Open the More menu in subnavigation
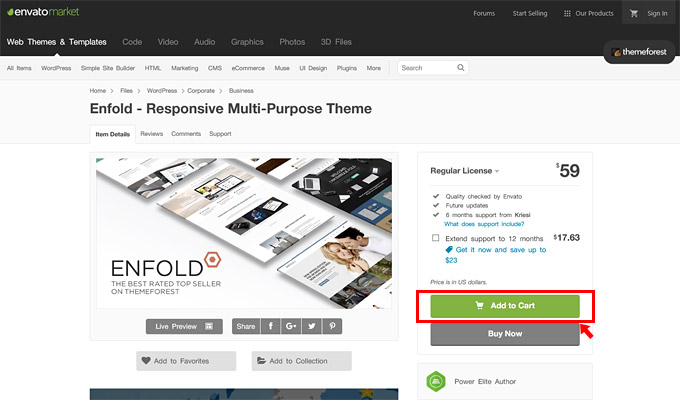This screenshot has width=680, height=400. pos(373,68)
